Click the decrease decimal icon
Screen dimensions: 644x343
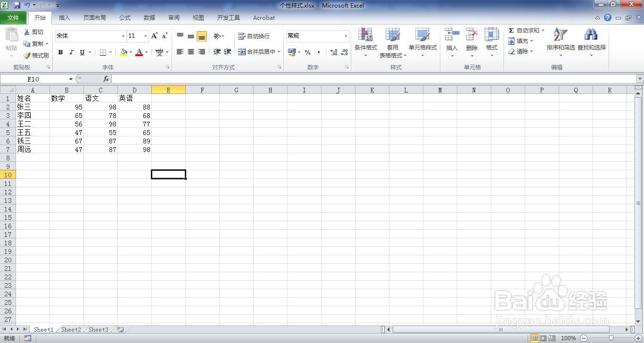click(x=344, y=52)
